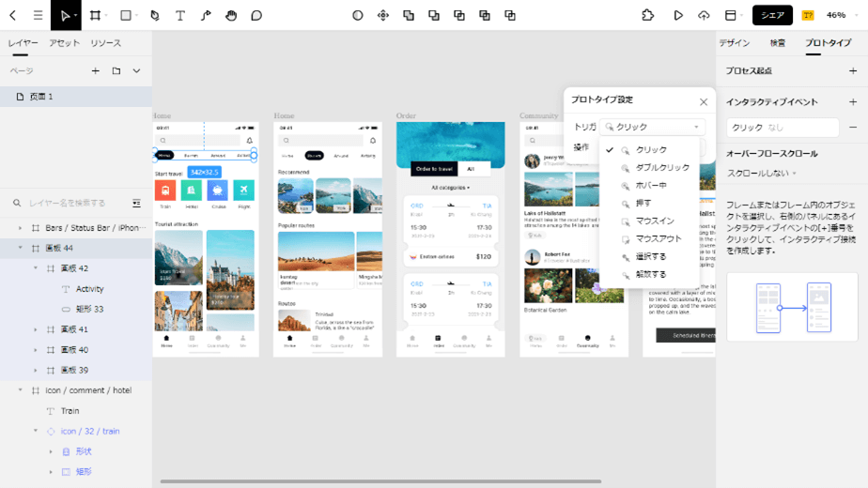Expand the 画板 40 layer

click(36, 350)
